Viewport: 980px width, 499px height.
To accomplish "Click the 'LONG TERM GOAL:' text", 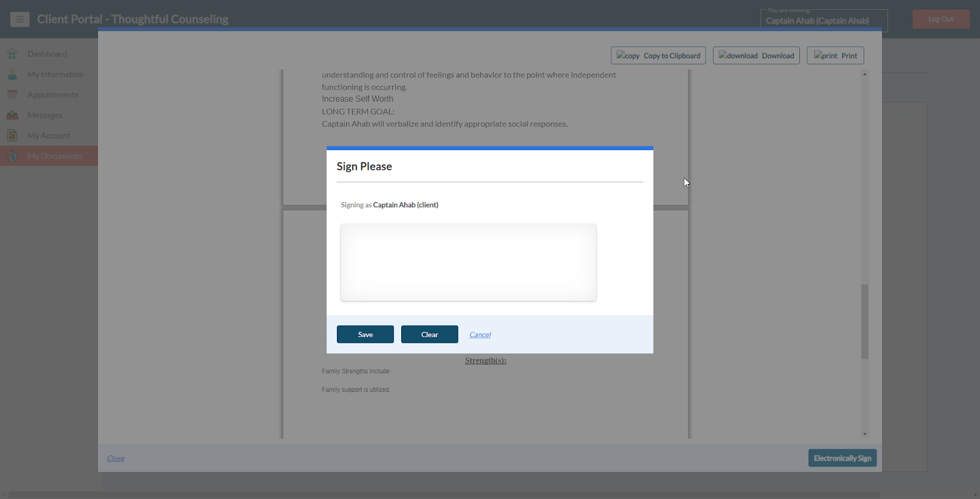I will [x=358, y=112].
